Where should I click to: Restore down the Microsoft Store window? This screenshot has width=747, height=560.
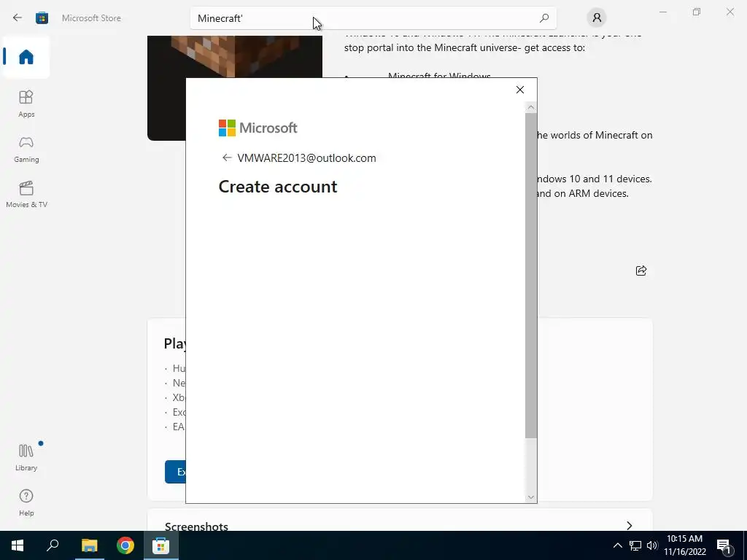[x=697, y=12]
